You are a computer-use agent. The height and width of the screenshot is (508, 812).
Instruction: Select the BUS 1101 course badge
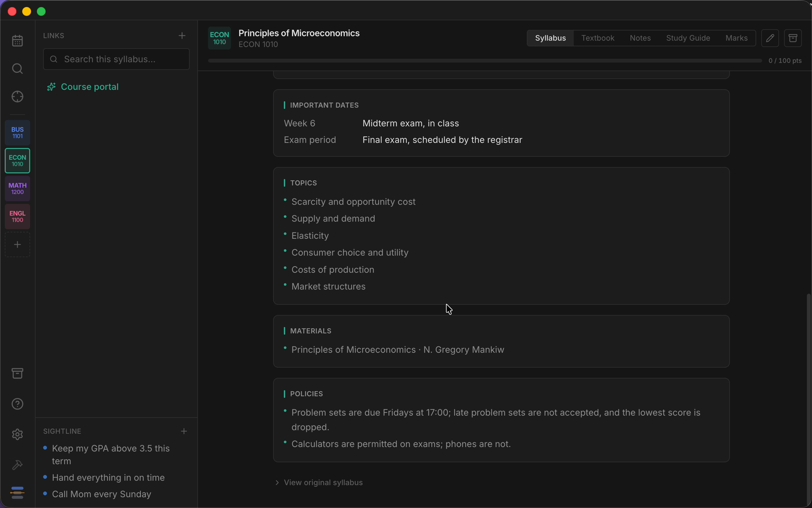(x=17, y=133)
